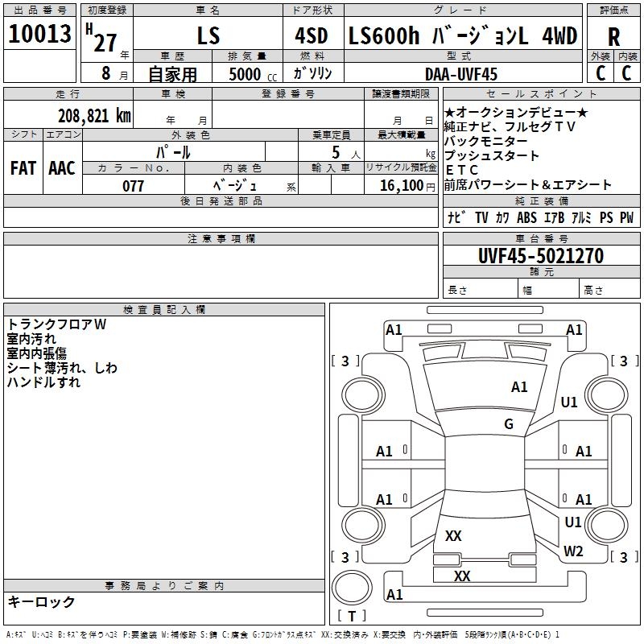The image size is (644, 644).
Task: Select the evaluation score R
Action: point(613,36)
